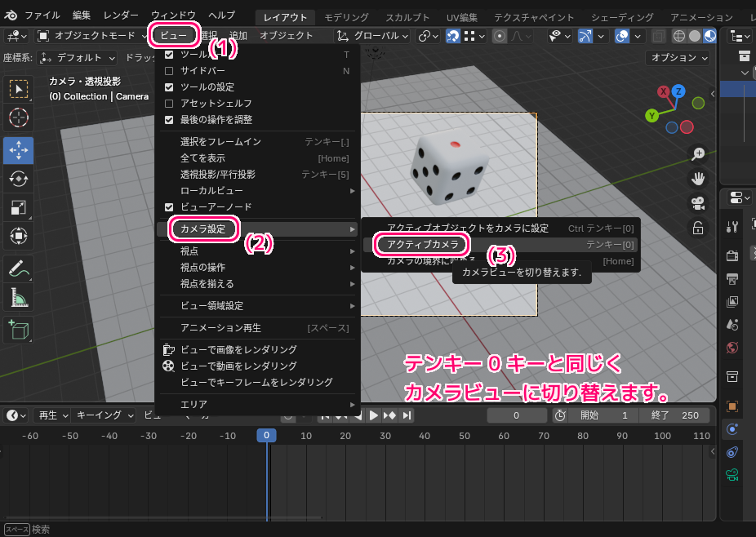
Task: Select the Move tool in the toolbar
Action: (20, 150)
